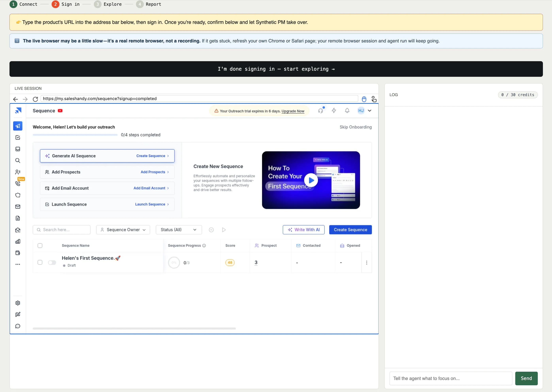Image resolution: width=552 pixels, height=392 pixels.
Task: Click the Upgrade Now link
Action: click(293, 111)
